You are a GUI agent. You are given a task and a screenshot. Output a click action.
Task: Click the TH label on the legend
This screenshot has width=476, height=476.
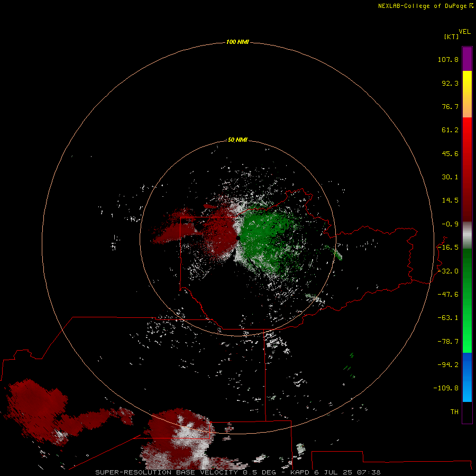point(454,412)
